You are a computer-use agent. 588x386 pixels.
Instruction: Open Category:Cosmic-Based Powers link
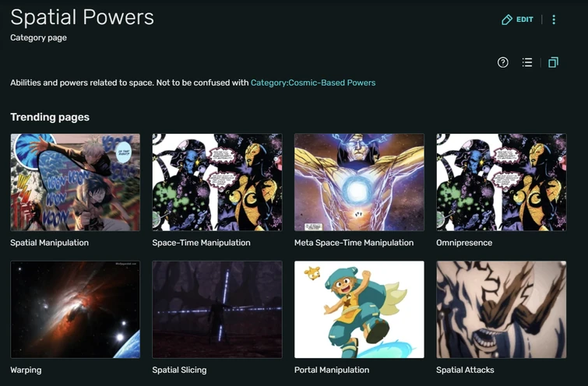(313, 82)
